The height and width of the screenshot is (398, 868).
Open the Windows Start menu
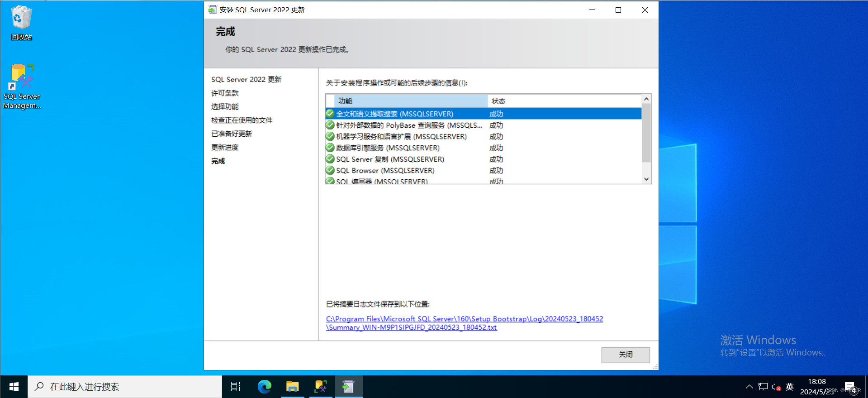[x=14, y=387]
